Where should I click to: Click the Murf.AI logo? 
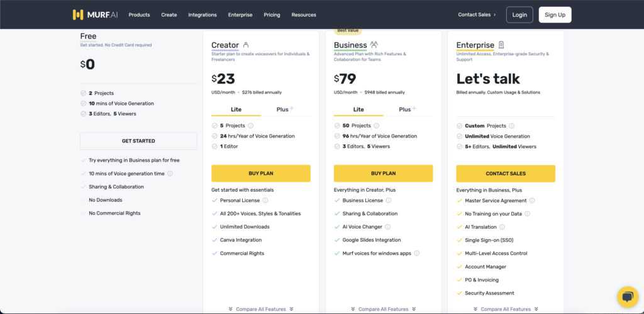(94, 14)
